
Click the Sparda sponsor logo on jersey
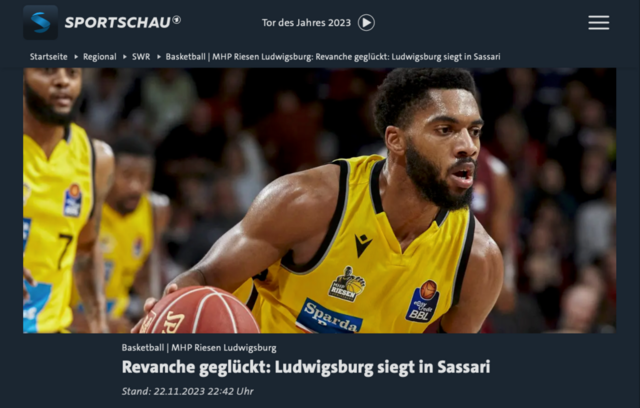click(329, 317)
